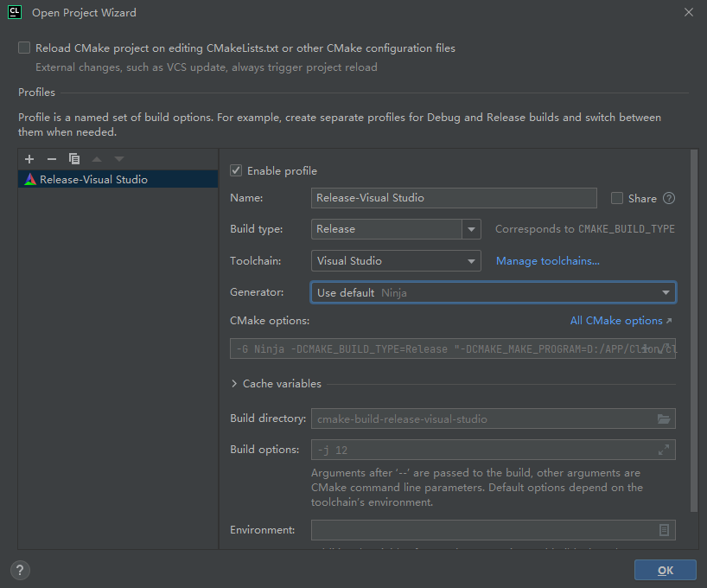This screenshot has width=707, height=588.
Task: Click the Manage toolchains link
Action: point(547,261)
